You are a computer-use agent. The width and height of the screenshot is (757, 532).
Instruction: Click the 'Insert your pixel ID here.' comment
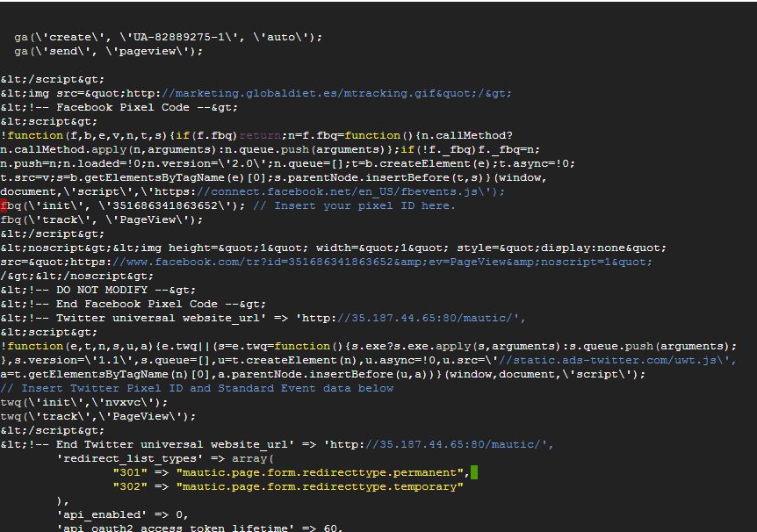(354, 205)
